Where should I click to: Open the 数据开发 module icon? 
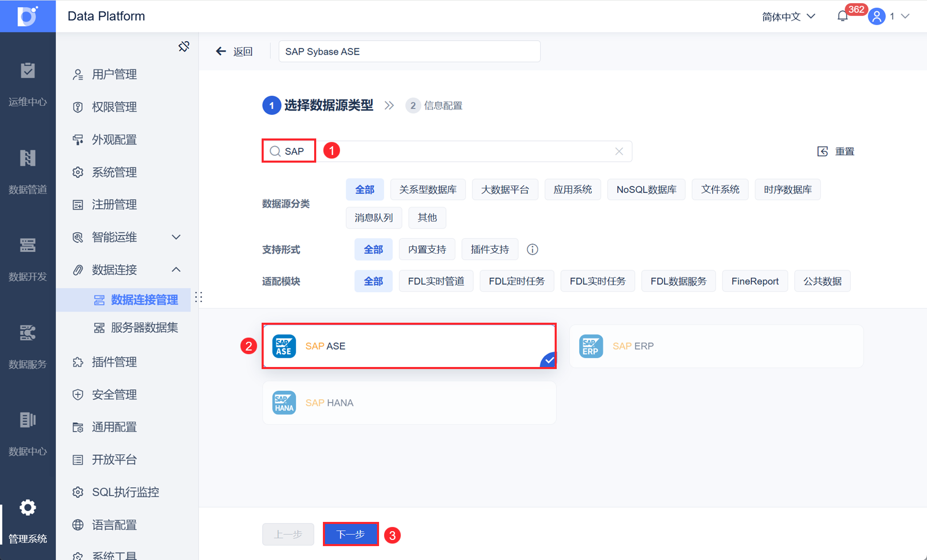point(28,245)
